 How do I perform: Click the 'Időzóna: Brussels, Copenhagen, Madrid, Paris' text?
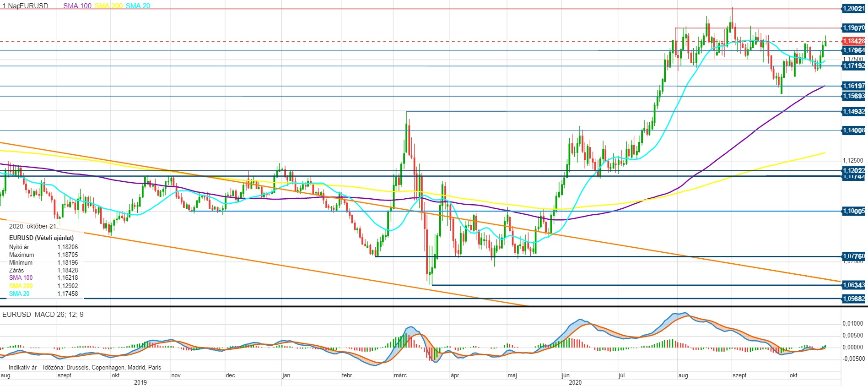tap(102, 368)
